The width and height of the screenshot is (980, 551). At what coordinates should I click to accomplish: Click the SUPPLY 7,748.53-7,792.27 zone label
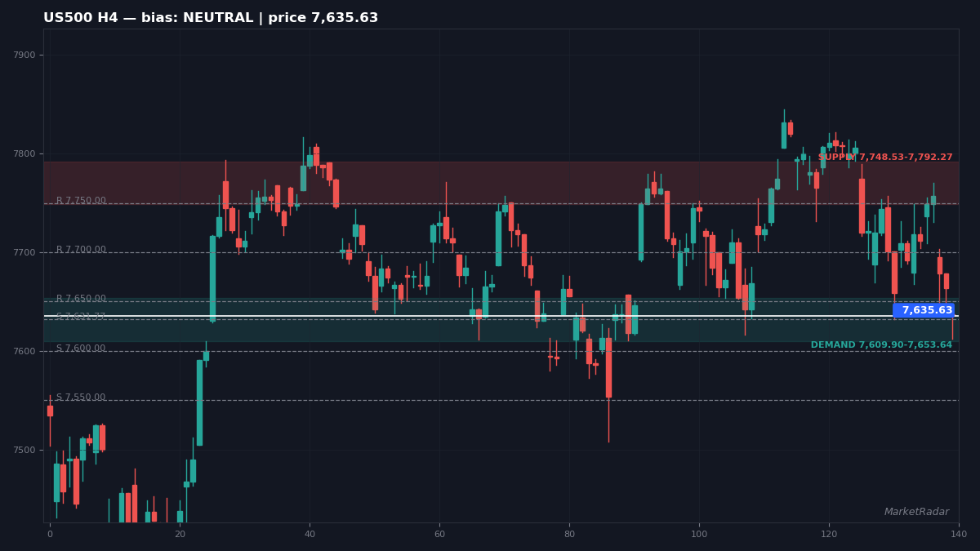[x=885, y=158]
